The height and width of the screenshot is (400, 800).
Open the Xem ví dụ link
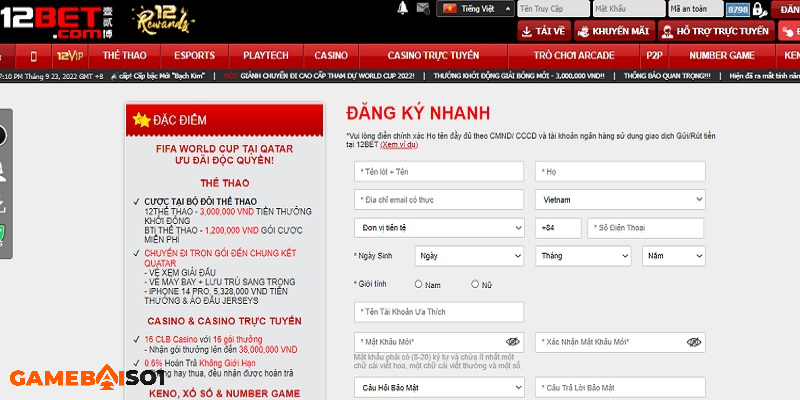click(401, 145)
